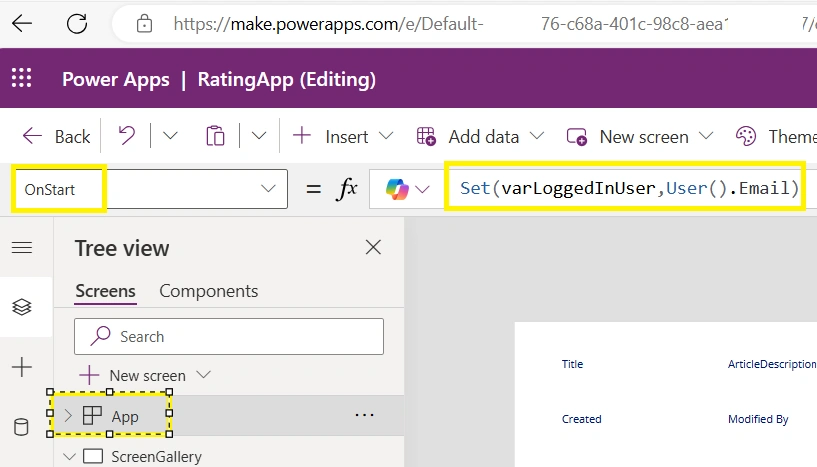The height and width of the screenshot is (467, 817).
Task: Click the Paste clipboard icon
Action: click(x=215, y=136)
